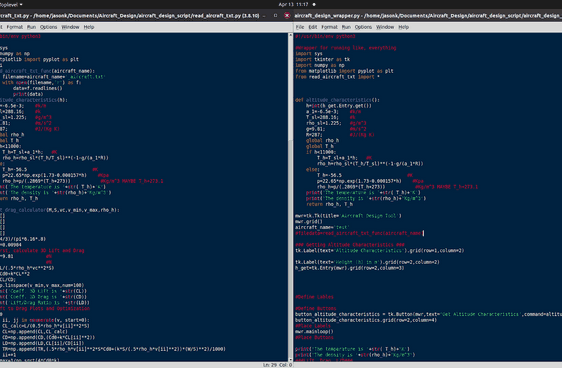Open Help menu in read_aircraft_txt.py window

click(89, 27)
